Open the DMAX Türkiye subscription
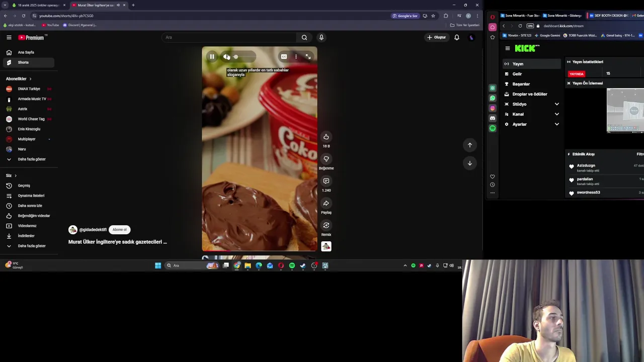The image size is (644, 362). pyautogui.click(x=28, y=89)
